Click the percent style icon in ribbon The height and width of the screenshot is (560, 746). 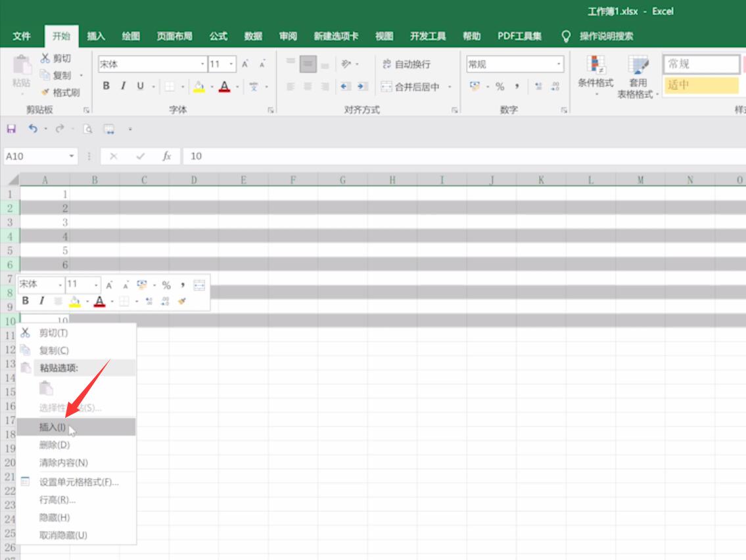tap(500, 87)
